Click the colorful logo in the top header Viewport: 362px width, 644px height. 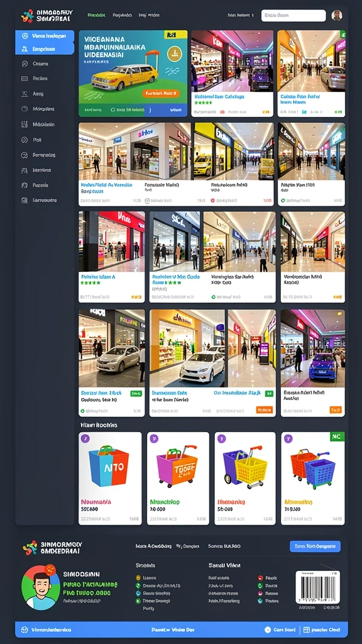tap(28, 16)
